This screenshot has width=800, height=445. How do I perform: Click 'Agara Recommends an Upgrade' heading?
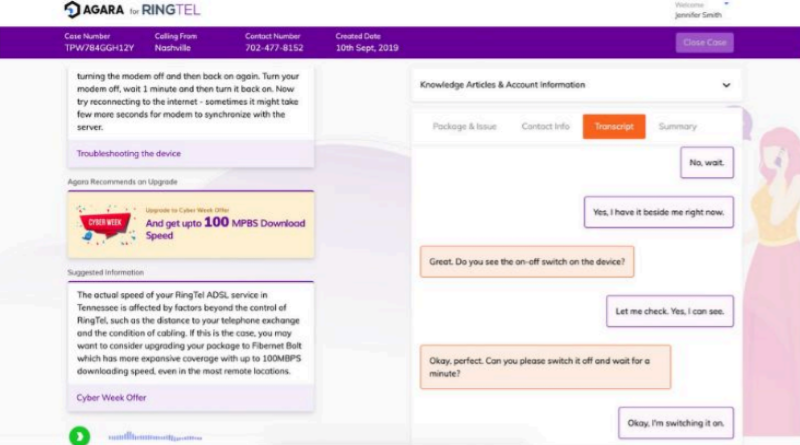tap(122, 182)
